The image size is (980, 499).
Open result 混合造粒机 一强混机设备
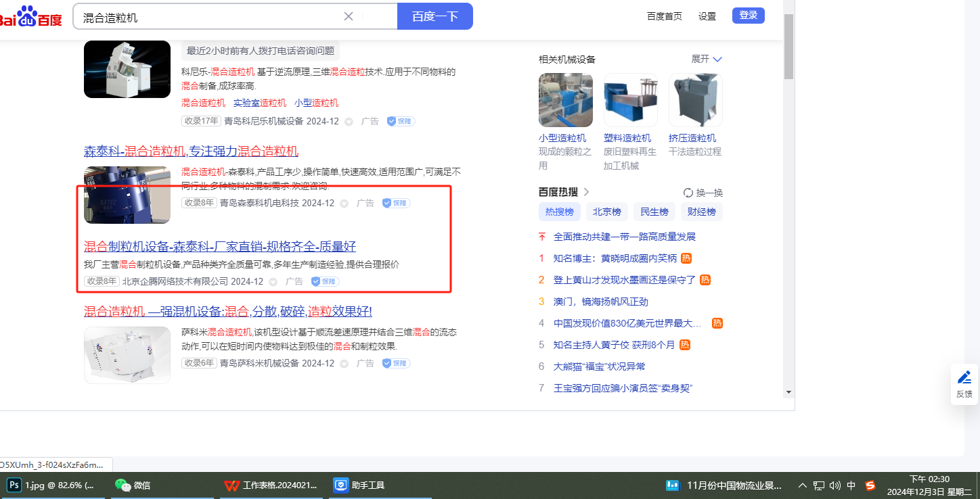point(228,312)
